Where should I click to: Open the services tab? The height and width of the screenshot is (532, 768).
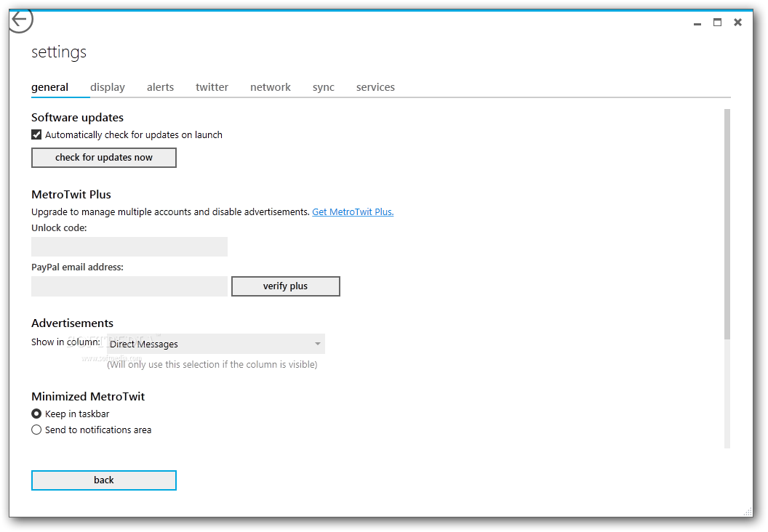(375, 87)
